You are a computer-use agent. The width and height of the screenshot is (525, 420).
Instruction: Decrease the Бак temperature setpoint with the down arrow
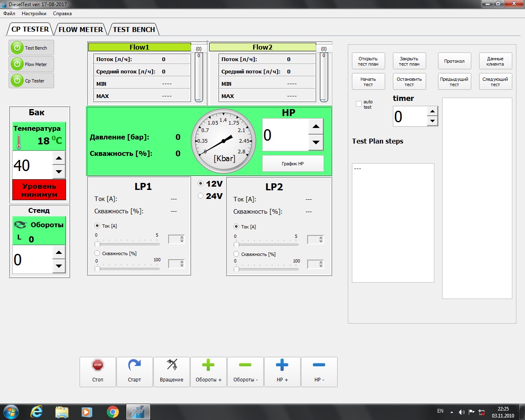59,172
